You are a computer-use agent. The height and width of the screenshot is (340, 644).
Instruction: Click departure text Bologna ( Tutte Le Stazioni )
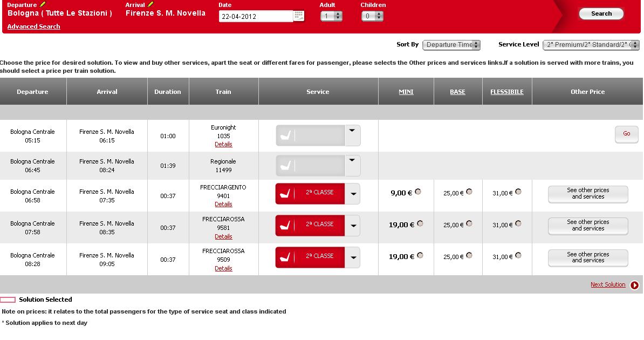tap(59, 13)
